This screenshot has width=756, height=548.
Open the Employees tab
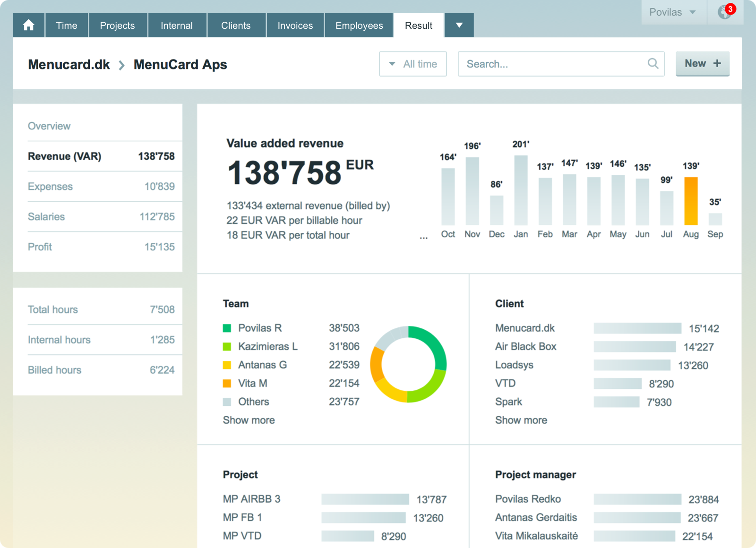click(x=359, y=26)
